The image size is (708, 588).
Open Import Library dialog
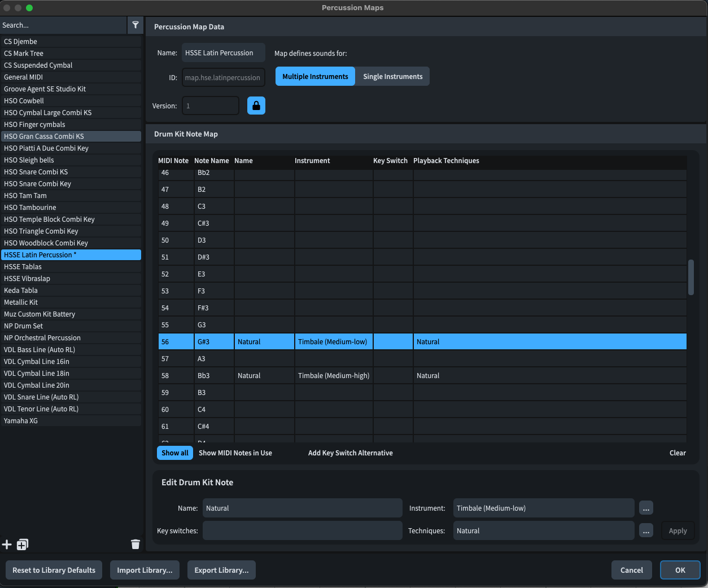coord(145,570)
